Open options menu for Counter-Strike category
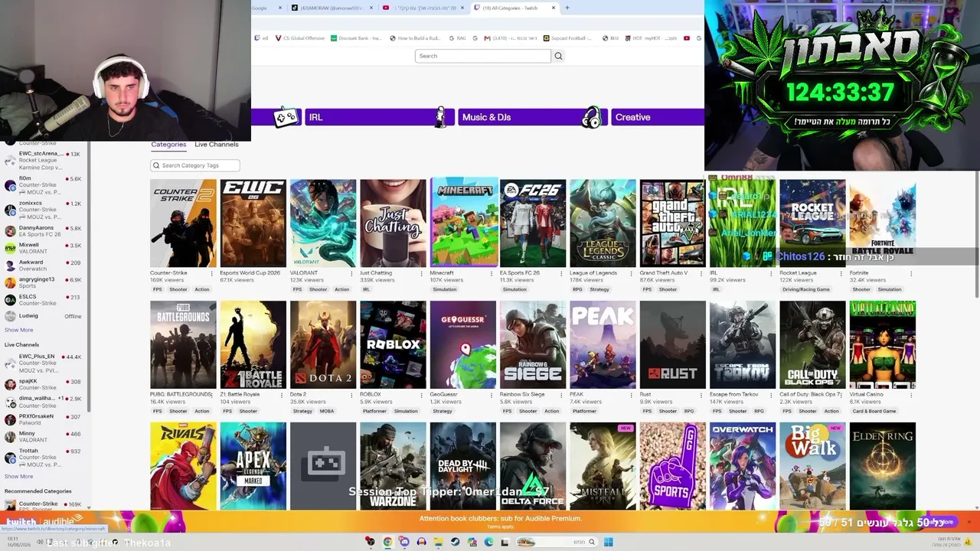 [212, 273]
